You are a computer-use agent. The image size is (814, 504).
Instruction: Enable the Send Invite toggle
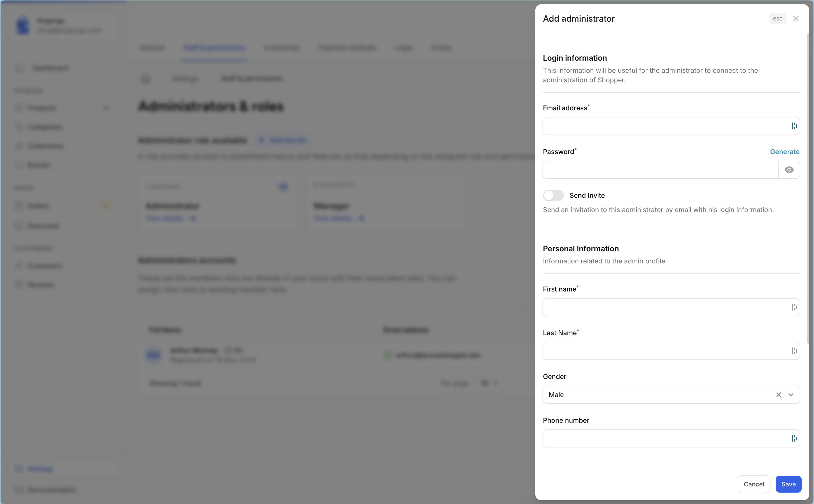pos(553,195)
